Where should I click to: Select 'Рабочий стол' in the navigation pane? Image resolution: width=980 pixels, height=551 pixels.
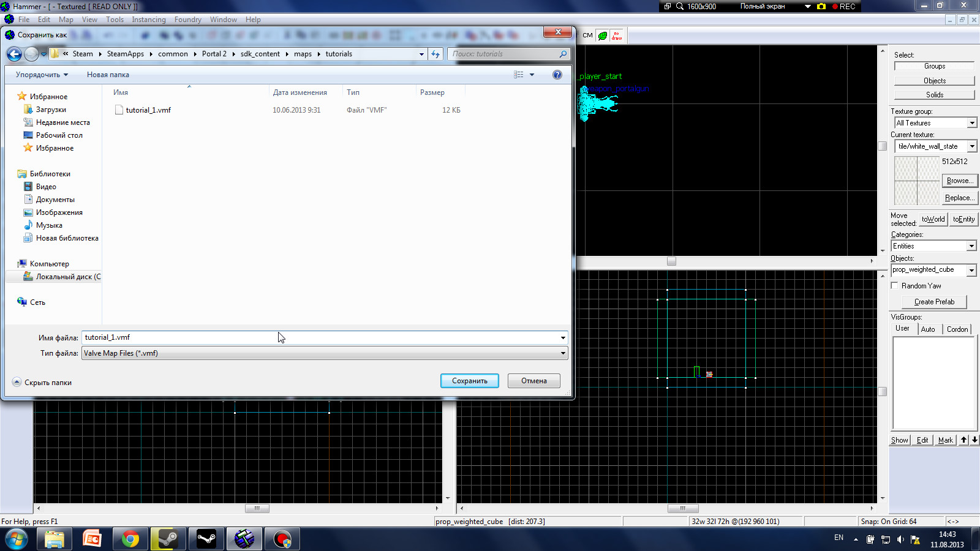(59, 135)
